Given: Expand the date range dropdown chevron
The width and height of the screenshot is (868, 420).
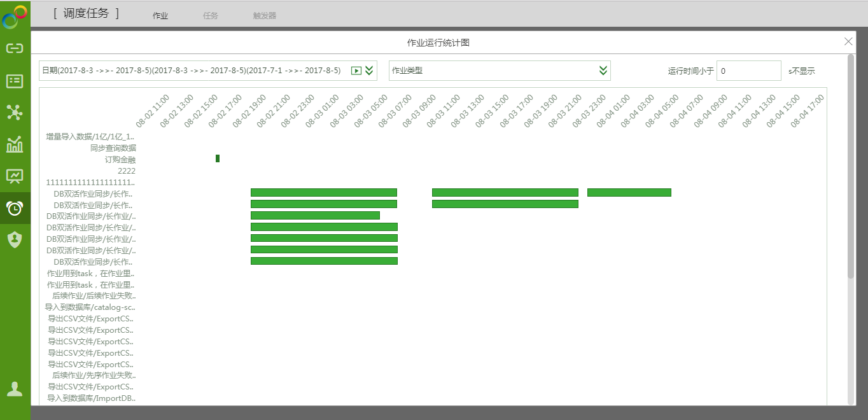Looking at the screenshot, I should pos(369,71).
